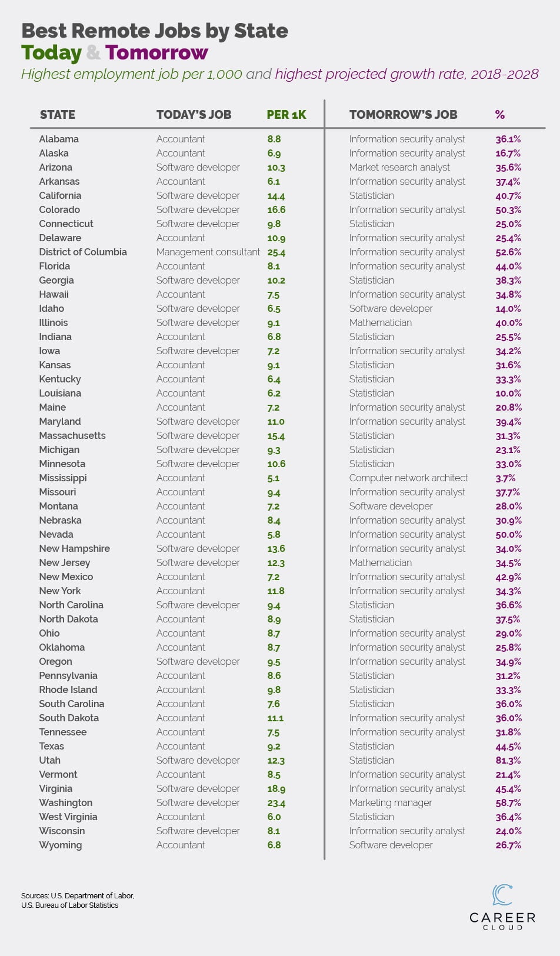Click the 'CAREER CLOUD' brand text
The height and width of the screenshot is (956, 560).
click(502, 921)
